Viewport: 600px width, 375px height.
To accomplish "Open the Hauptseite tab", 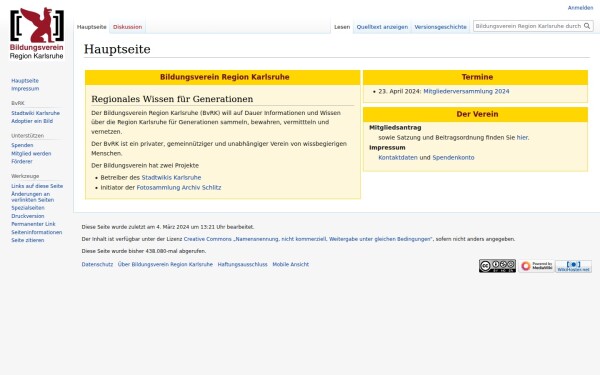I will (91, 27).
